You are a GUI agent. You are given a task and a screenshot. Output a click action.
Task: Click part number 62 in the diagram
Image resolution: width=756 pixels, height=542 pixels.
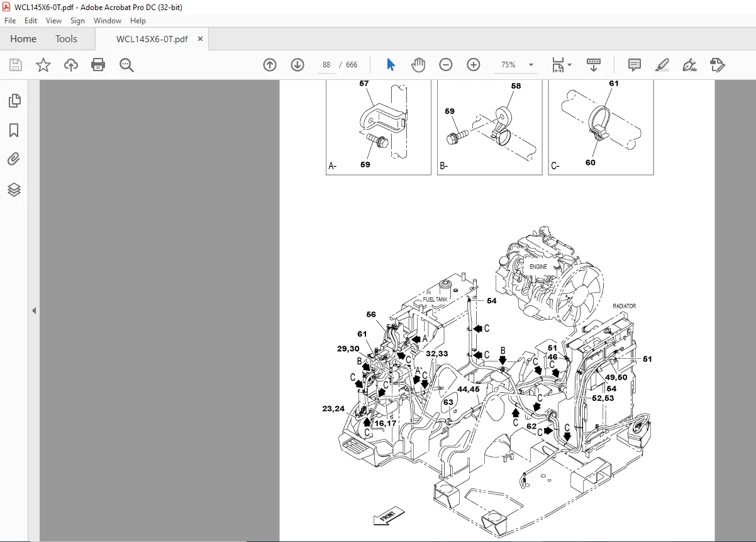(x=531, y=426)
